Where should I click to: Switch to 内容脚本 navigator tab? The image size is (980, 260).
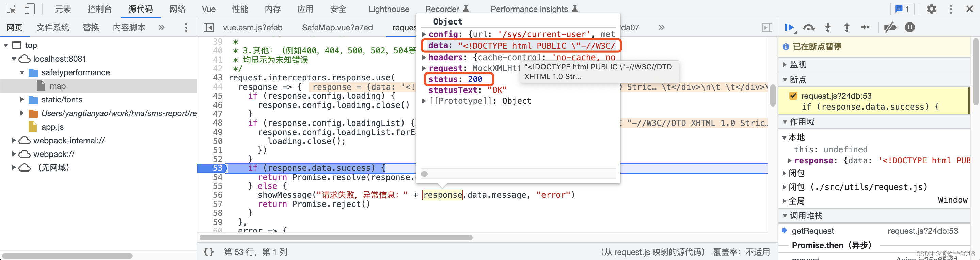pos(129,27)
